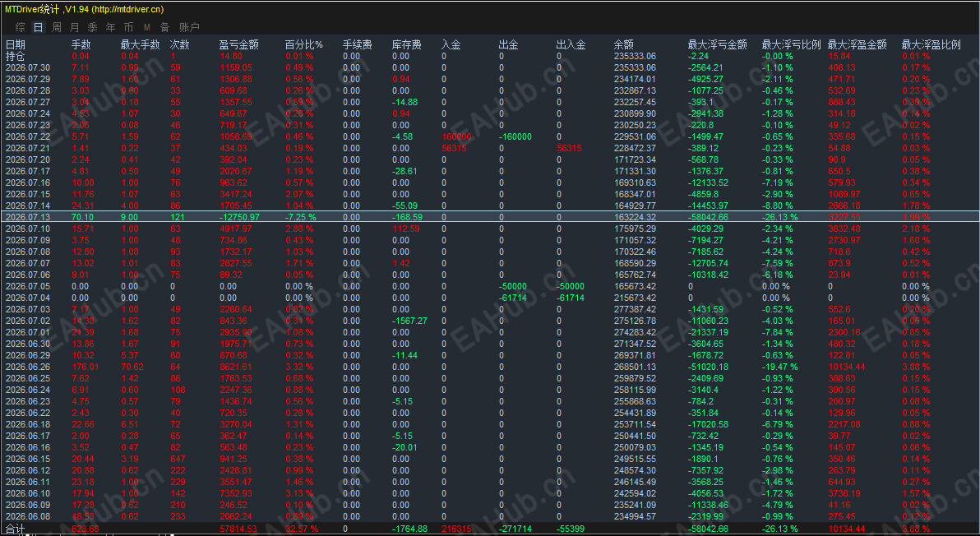Click the trade count 647
This screenshot has height=536, width=980.
(x=178, y=459)
